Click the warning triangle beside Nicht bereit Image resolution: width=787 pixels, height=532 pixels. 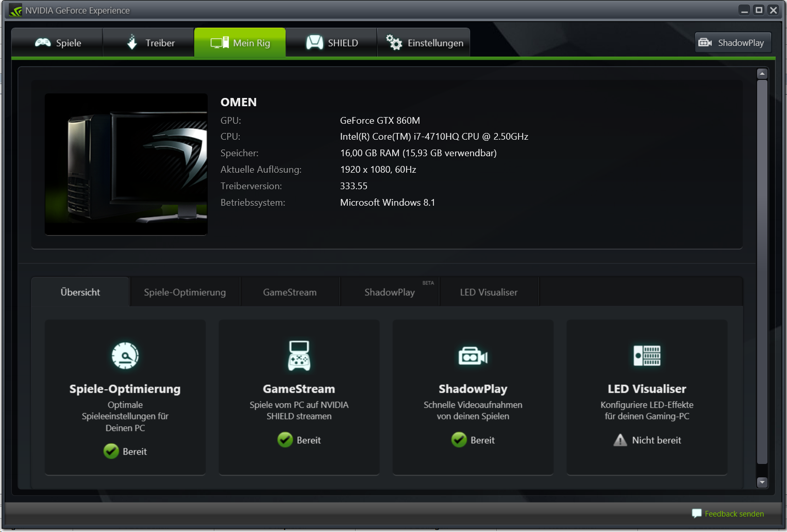coord(620,440)
